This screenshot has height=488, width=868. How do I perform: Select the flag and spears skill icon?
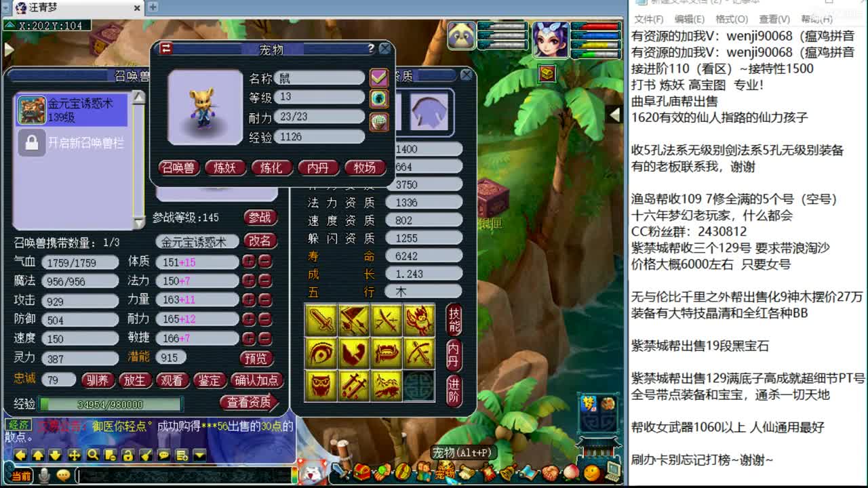point(354,320)
